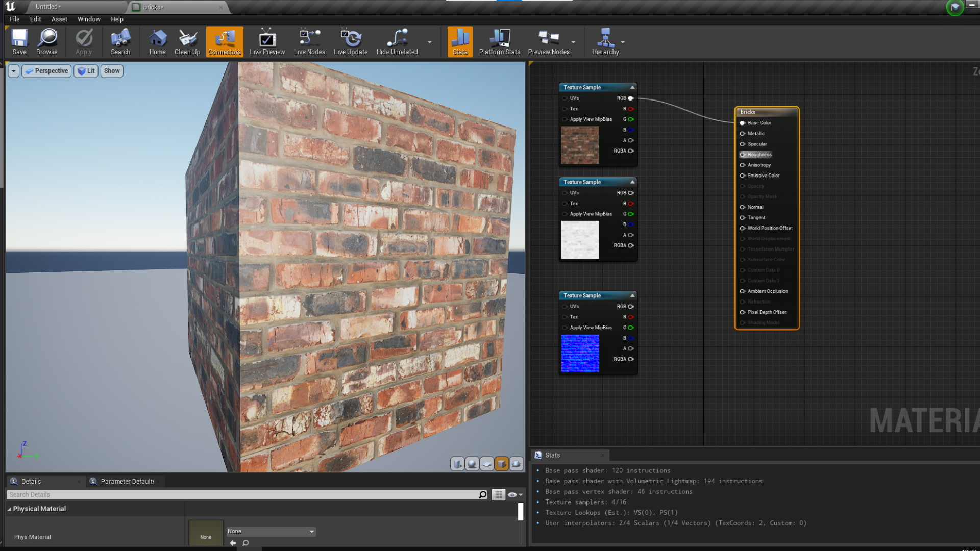Viewport: 980px width, 551px height.
Task: Switch preview mesh to sphere
Action: tap(472, 464)
